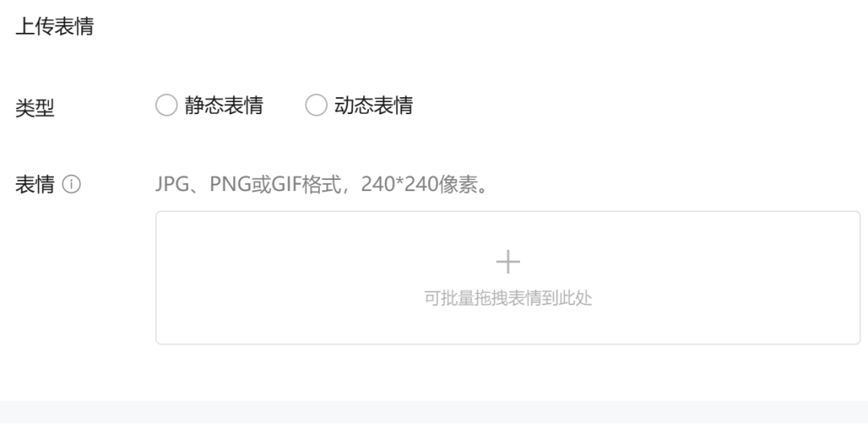
Task: Click the 表情 field label
Action: (x=35, y=185)
